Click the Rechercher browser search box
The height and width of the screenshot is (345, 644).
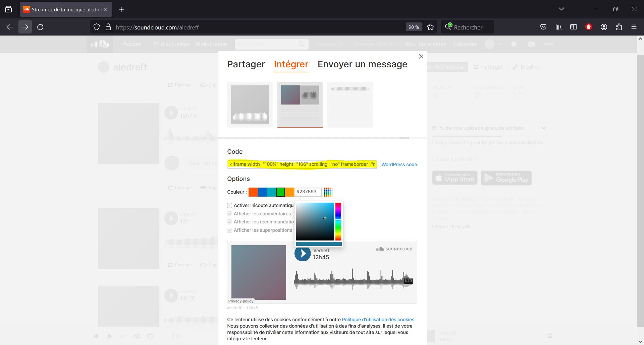467,27
